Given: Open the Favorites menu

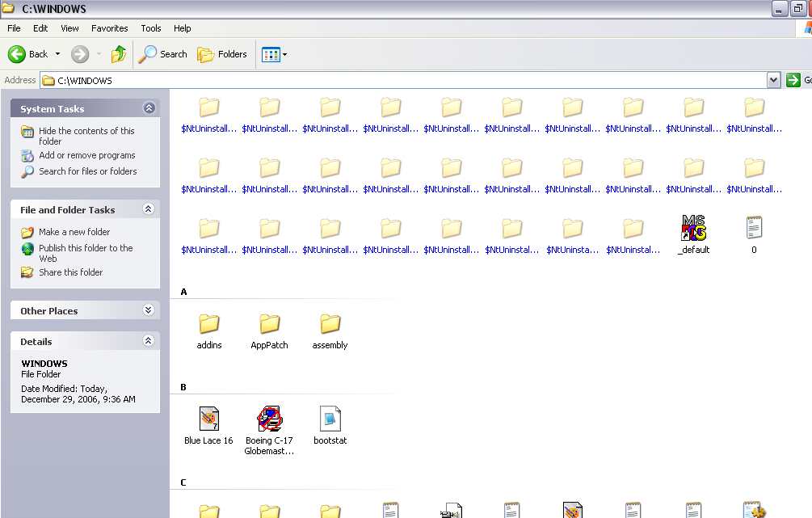Looking at the screenshot, I should [x=109, y=28].
